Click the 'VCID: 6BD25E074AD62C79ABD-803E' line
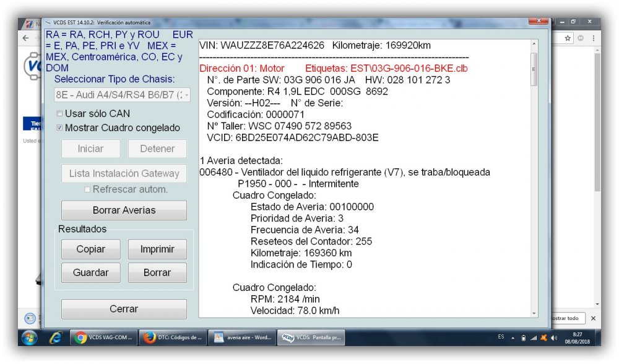The width and height of the screenshot is (619, 364). 293,137
